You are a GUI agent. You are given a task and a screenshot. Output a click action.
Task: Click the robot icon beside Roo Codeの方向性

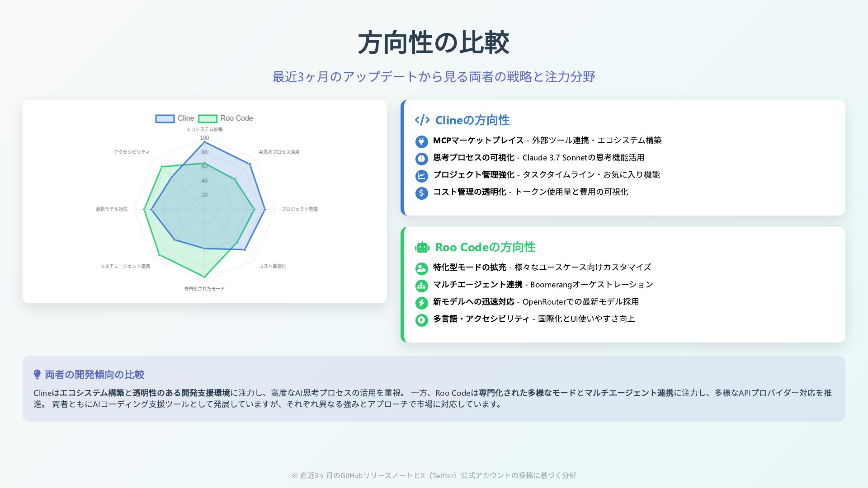point(422,247)
